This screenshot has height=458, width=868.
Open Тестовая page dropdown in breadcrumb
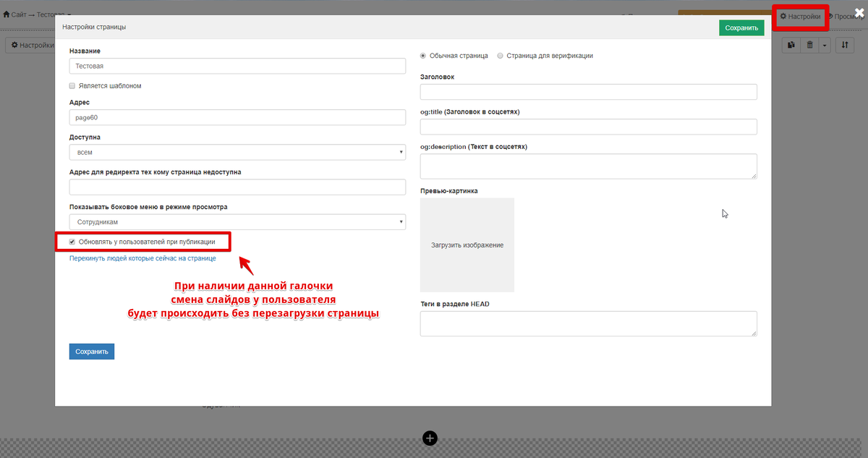coord(54,14)
